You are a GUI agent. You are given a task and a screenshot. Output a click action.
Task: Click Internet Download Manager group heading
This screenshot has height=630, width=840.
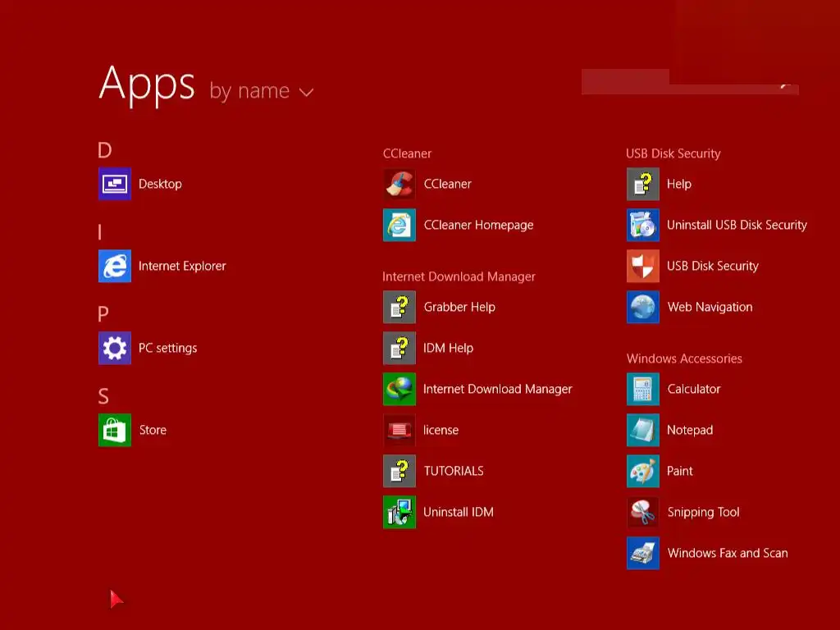459,276
